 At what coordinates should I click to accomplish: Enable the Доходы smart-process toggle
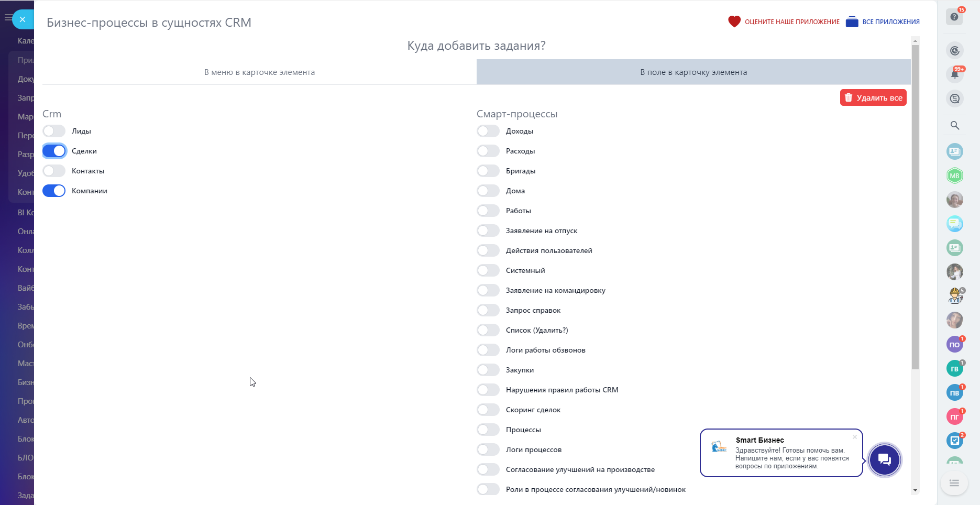[488, 131]
